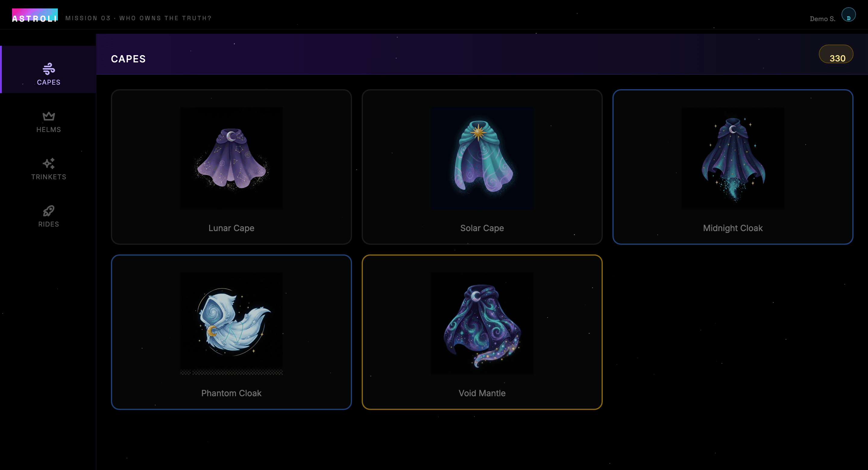868x470 pixels.
Task: Click the Midnight Cloak name label
Action: pos(733,228)
